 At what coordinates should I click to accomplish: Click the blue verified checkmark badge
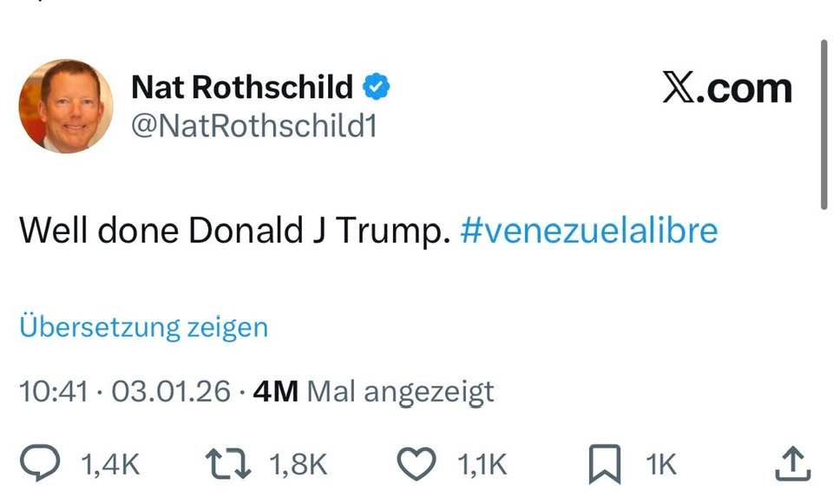[x=375, y=88]
